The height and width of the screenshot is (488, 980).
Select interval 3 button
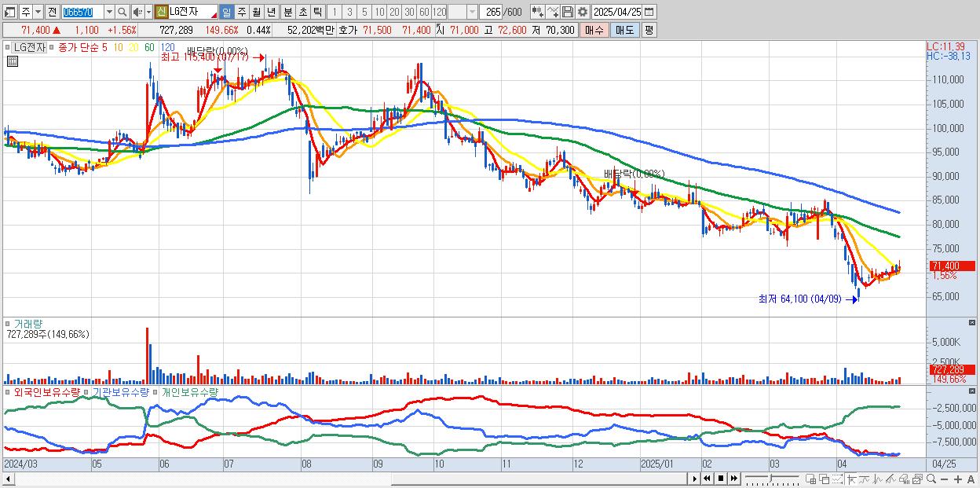[349, 12]
